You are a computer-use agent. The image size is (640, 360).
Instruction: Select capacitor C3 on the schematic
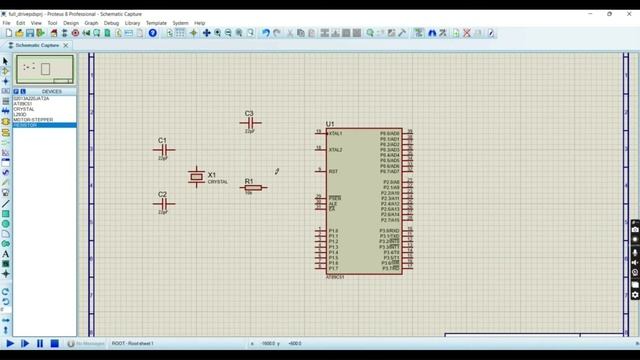tap(250, 122)
